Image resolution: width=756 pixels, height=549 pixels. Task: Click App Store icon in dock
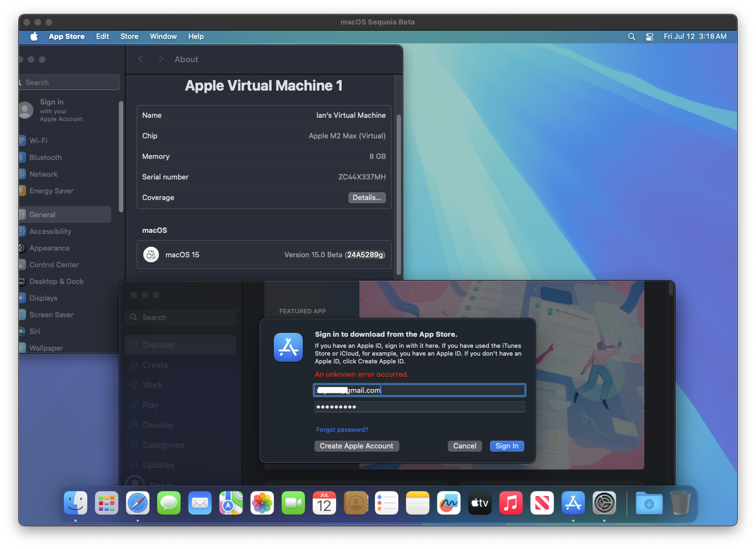(573, 503)
